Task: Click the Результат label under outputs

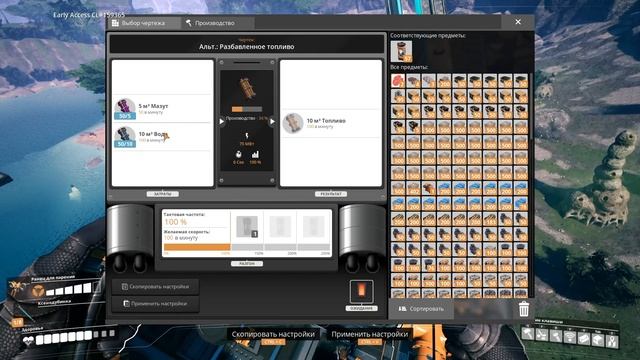Action: coord(331,194)
